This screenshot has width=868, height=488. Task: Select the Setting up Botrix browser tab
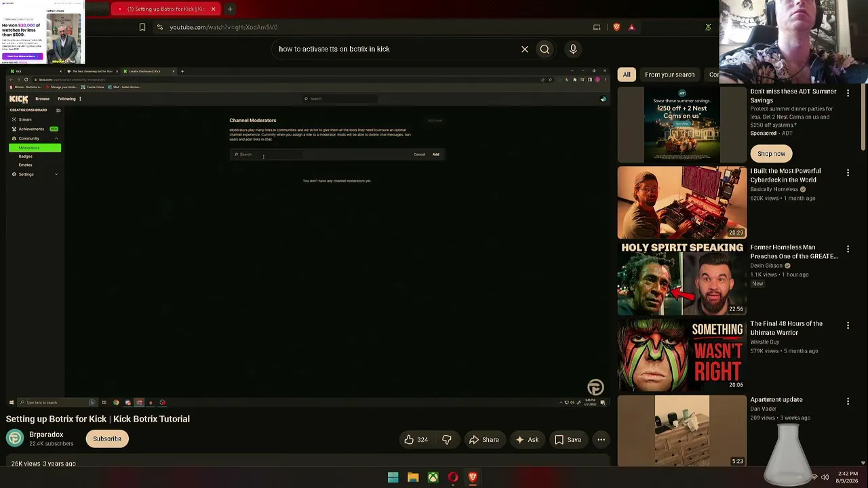coord(165,9)
